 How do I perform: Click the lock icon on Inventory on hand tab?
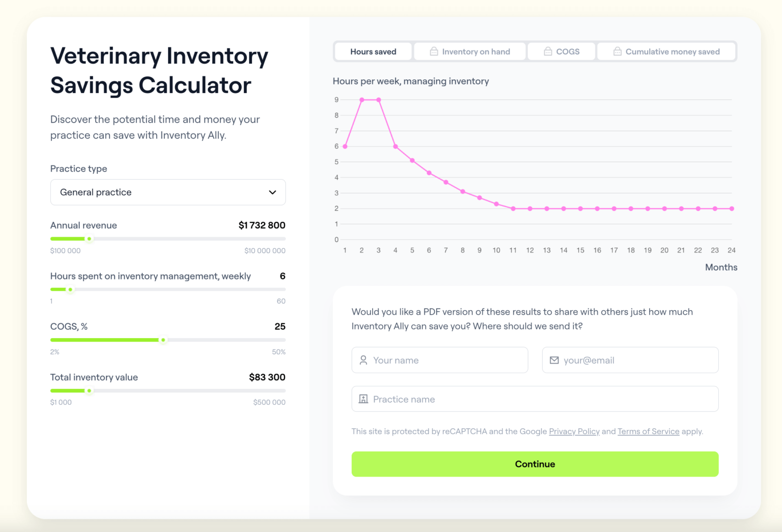click(x=434, y=51)
